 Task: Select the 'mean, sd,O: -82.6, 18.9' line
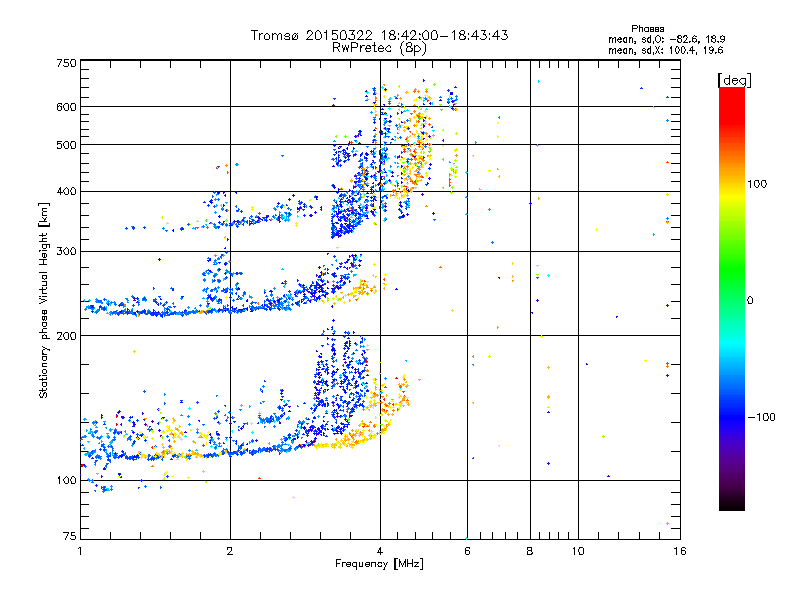[666, 39]
